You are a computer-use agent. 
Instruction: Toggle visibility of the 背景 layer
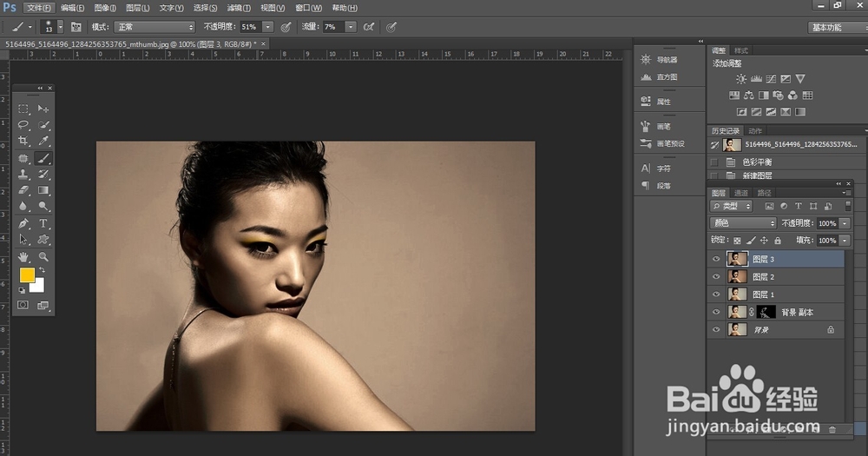716,329
